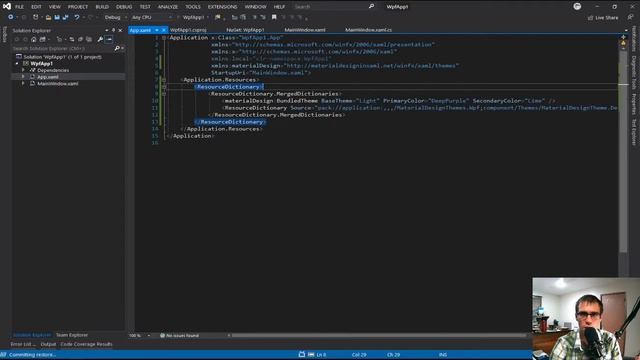Switch to the NuGet: WpfApp1 tab
Image resolution: width=640 pixels, height=360 pixels.
click(x=245, y=30)
